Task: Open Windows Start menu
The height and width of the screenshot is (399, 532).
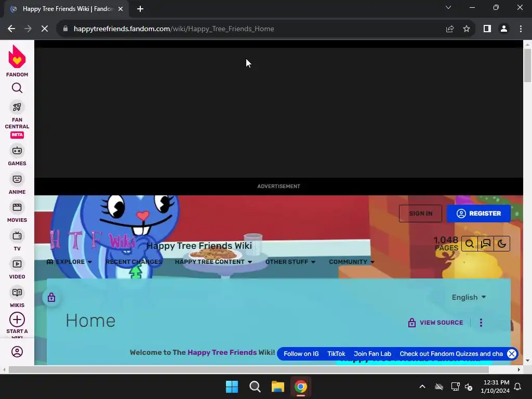Action: [232, 387]
